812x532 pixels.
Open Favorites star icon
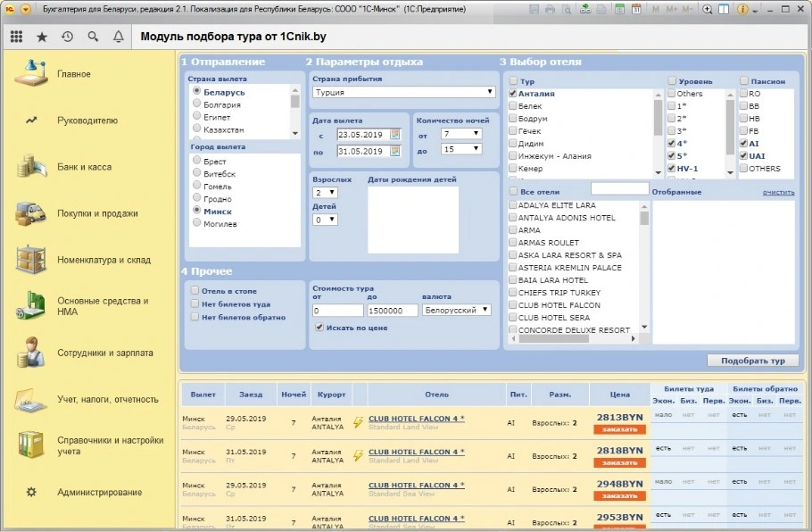point(42,37)
